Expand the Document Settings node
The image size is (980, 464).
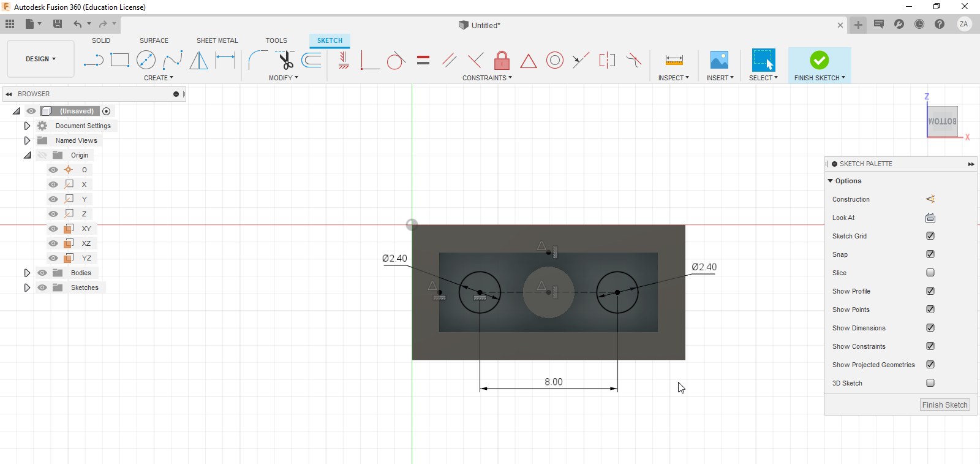27,126
